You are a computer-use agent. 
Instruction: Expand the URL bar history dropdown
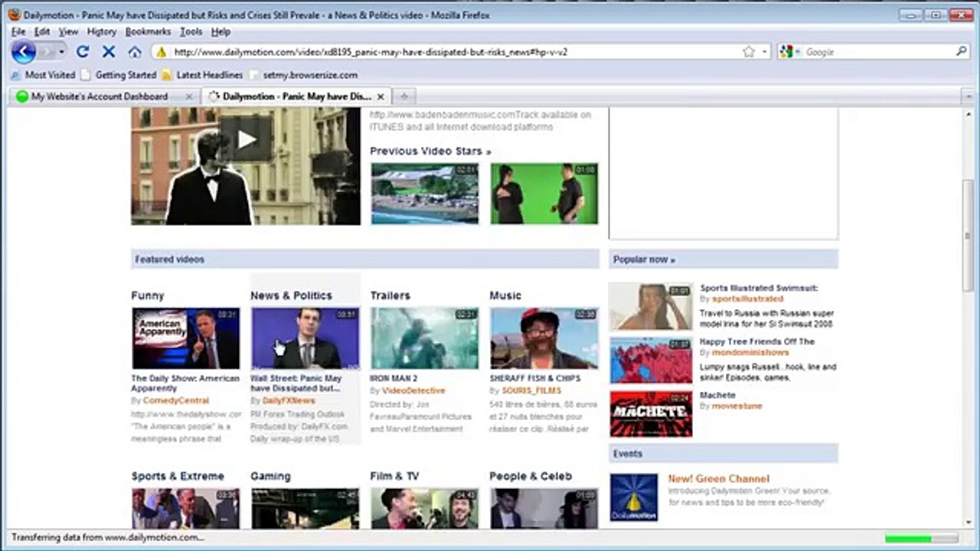tap(764, 52)
